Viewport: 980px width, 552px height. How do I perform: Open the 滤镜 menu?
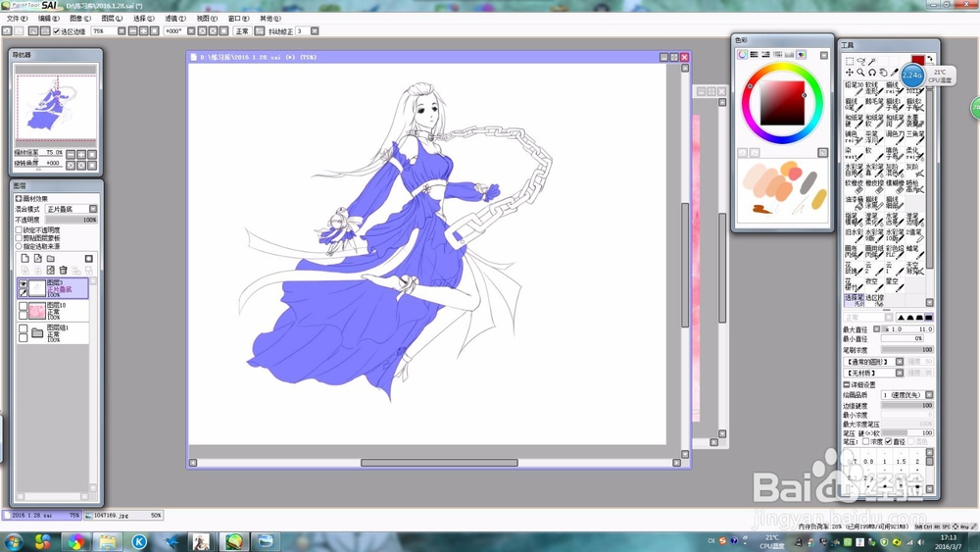point(175,18)
